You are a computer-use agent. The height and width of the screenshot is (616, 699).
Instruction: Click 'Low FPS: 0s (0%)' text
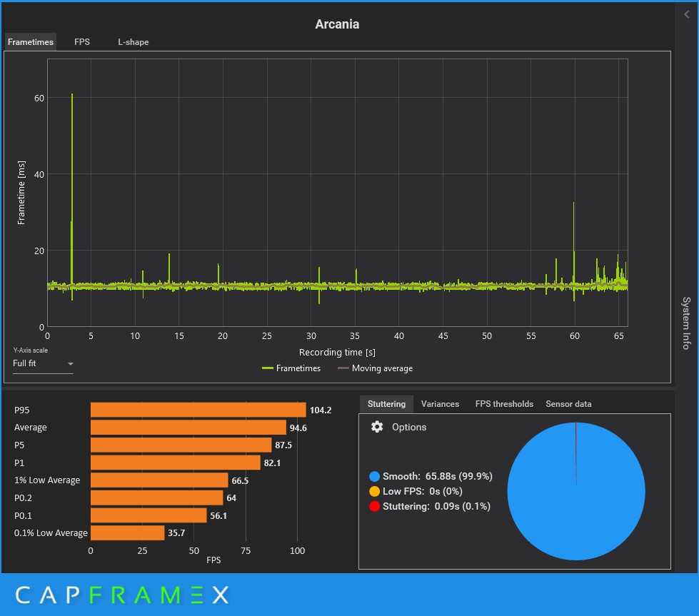pyautogui.click(x=422, y=491)
